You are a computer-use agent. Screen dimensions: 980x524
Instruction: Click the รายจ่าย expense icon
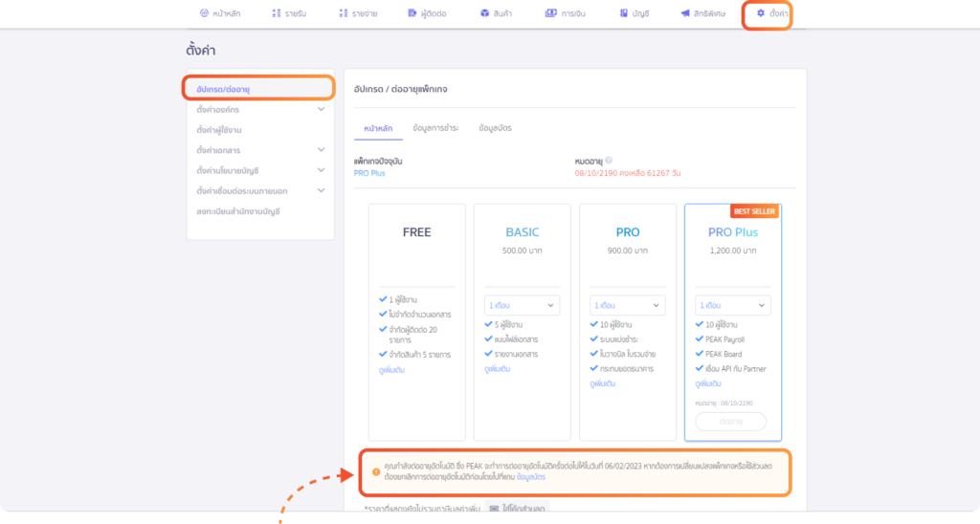[x=344, y=13]
